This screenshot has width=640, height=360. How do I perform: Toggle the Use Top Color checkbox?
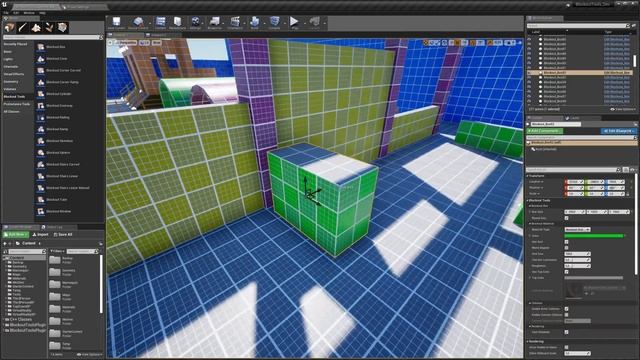coord(566,272)
